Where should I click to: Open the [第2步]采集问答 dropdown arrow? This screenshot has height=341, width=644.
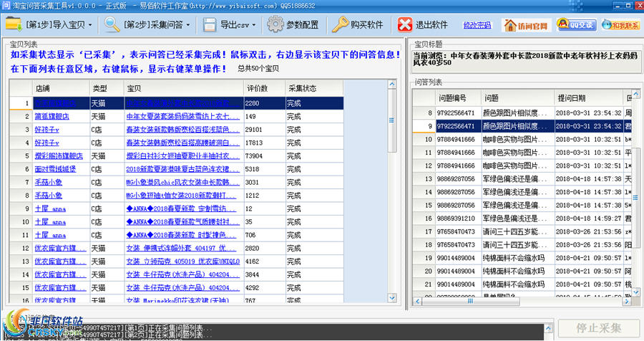pyautogui.click(x=188, y=25)
